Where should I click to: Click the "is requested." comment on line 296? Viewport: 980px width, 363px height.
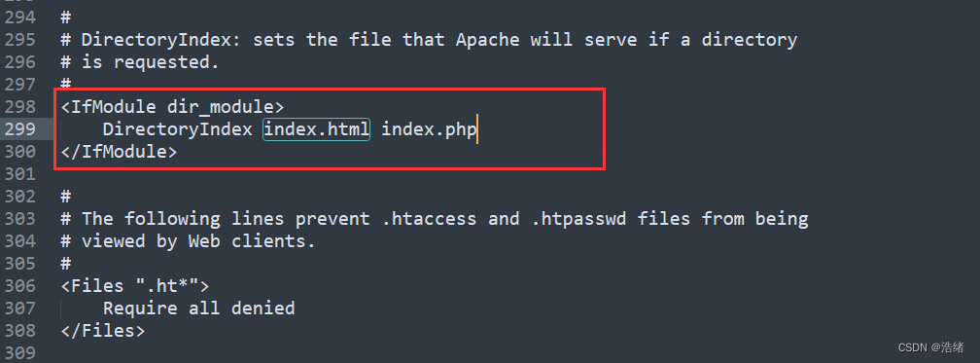point(151,62)
